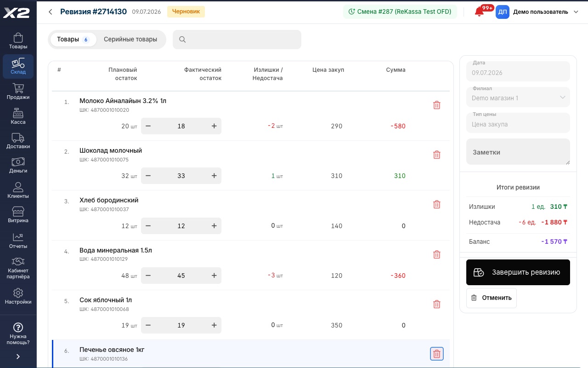Edit quantity field showing 33 for Шоколад
Screen dimensions: 588x368
pyautogui.click(x=181, y=176)
